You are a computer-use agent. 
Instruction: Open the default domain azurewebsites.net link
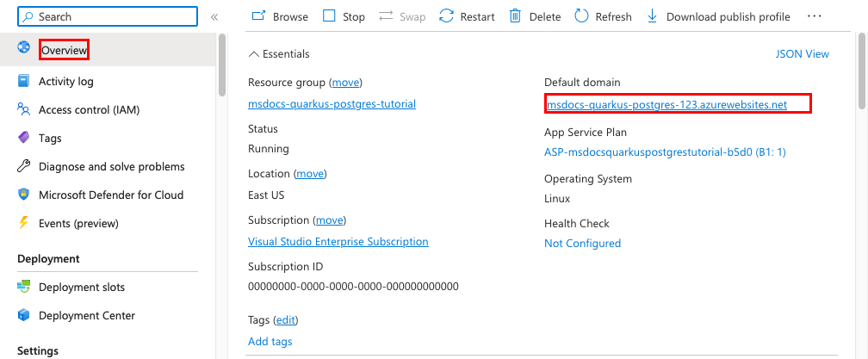click(666, 104)
